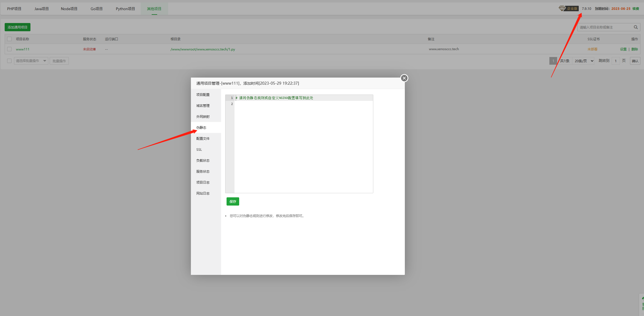Click the 企业版 badge label
The image size is (644, 316).
click(572, 9)
